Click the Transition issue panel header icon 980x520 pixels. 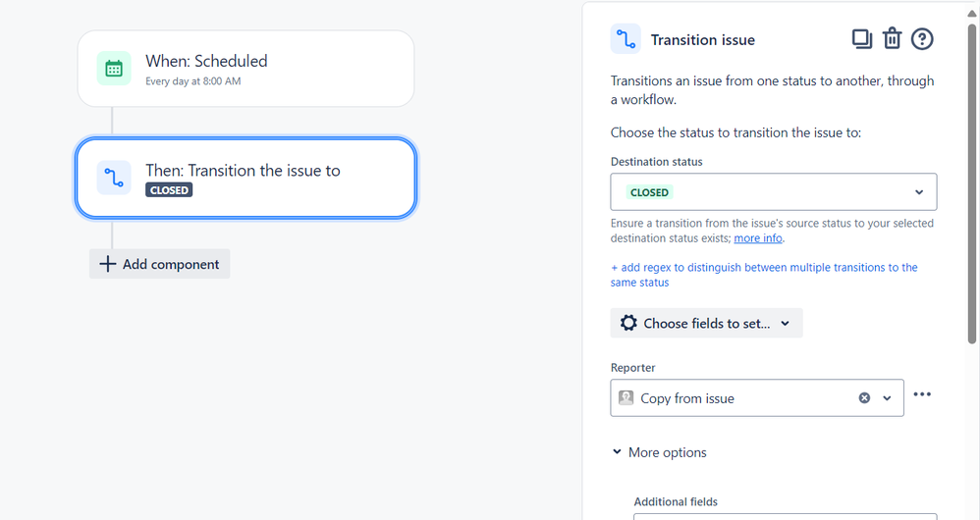pyautogui.click(x=626, y=39)
